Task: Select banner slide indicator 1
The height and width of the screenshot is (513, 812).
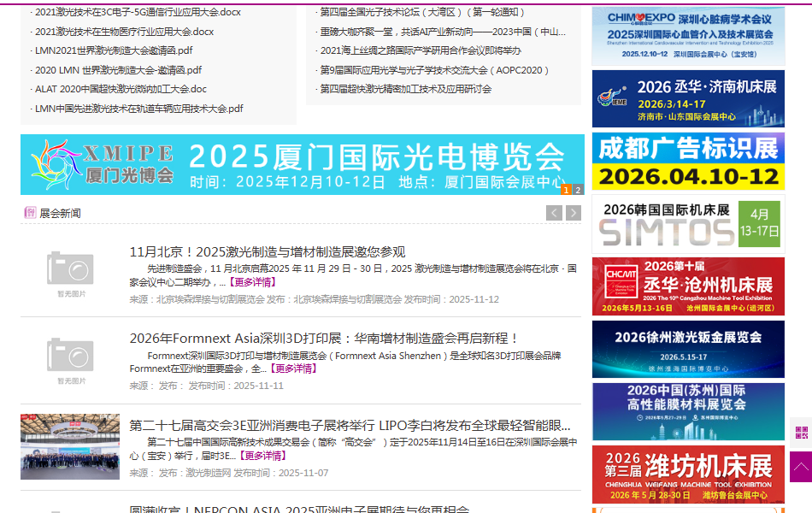Action: [x=566, y=190]
